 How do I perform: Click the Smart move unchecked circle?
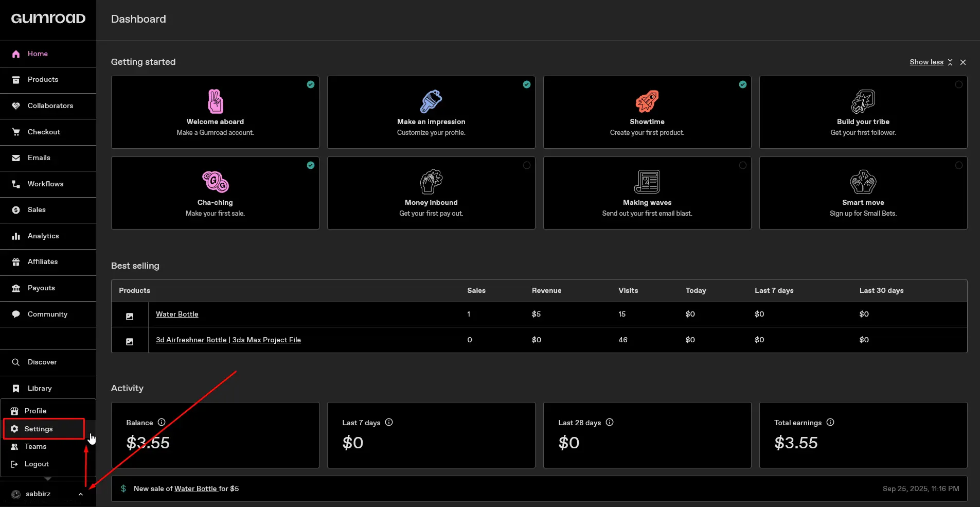coord(959,165)
